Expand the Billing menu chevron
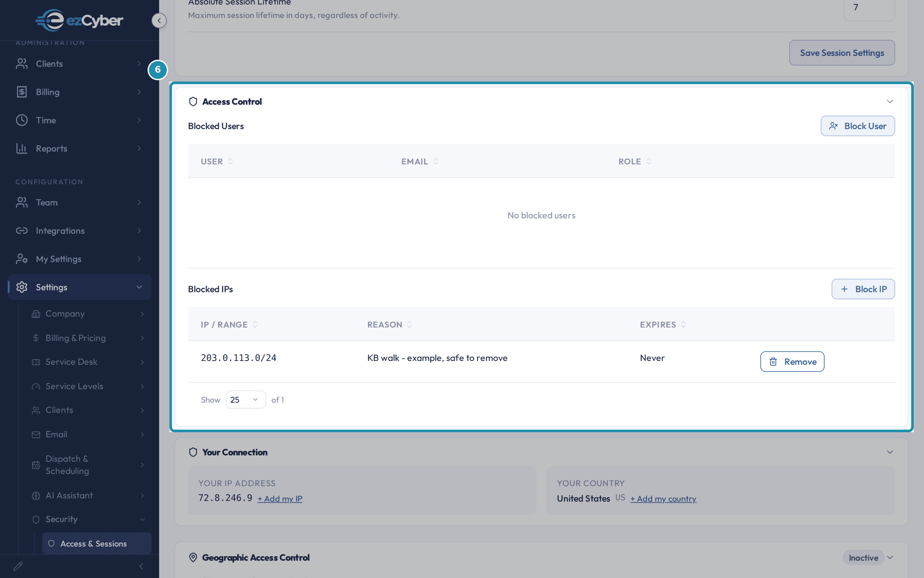The height and width of the screenshot is (578, 924). point(139,92)
